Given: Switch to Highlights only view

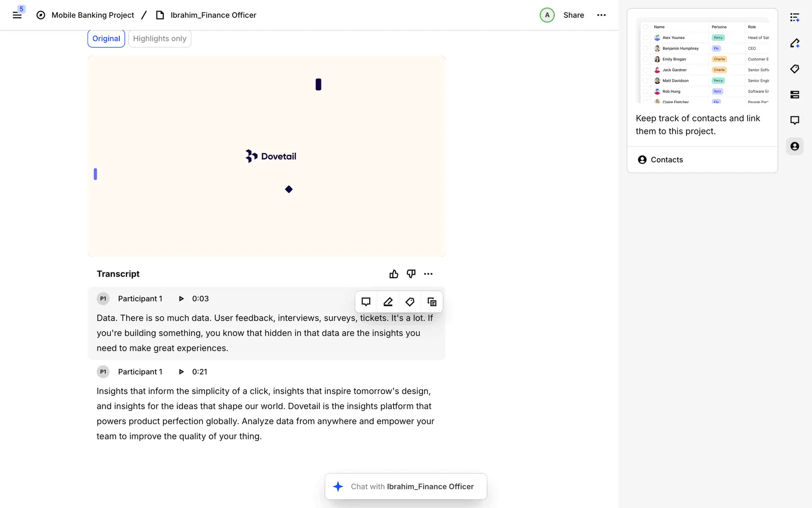Looking at the screenshot, I should point(159,39).
